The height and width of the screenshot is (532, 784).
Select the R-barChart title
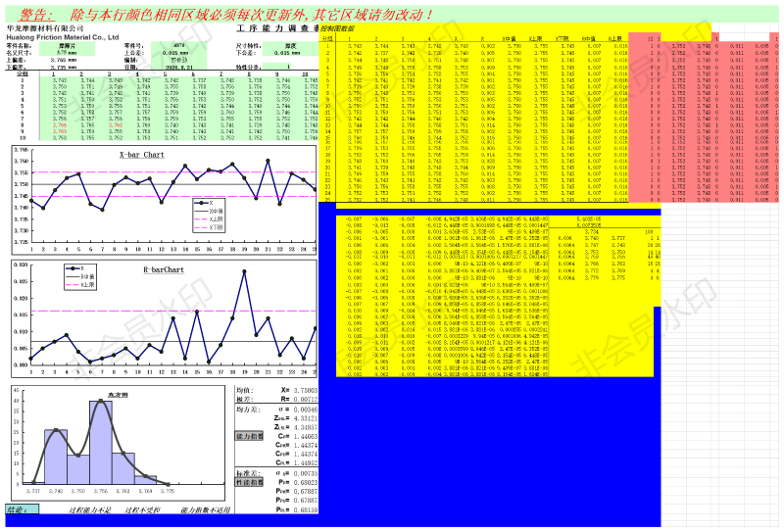tap(164, 268)
